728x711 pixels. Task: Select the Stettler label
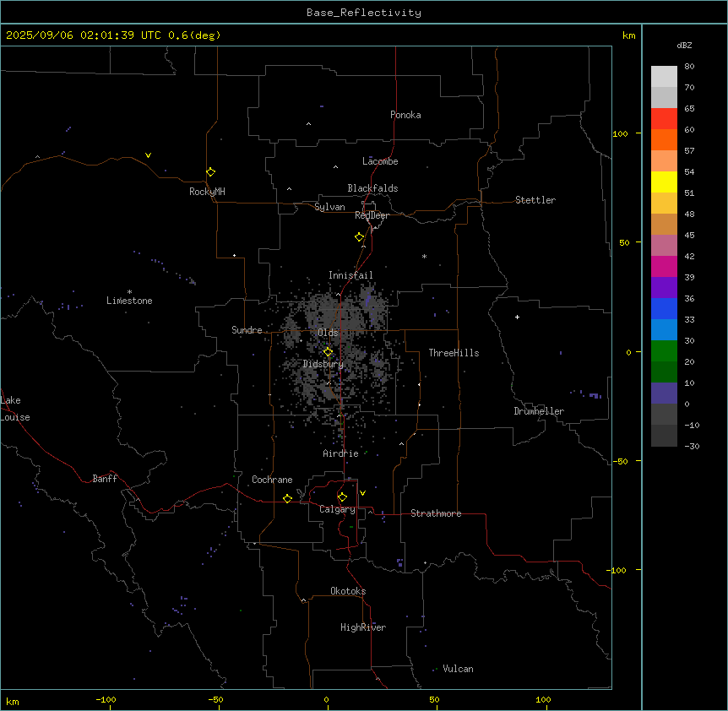[x=535, y=200]
